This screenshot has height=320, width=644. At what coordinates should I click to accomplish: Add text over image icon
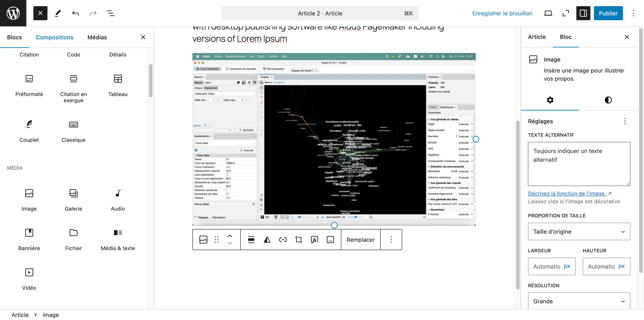click(x=315, y=239)
